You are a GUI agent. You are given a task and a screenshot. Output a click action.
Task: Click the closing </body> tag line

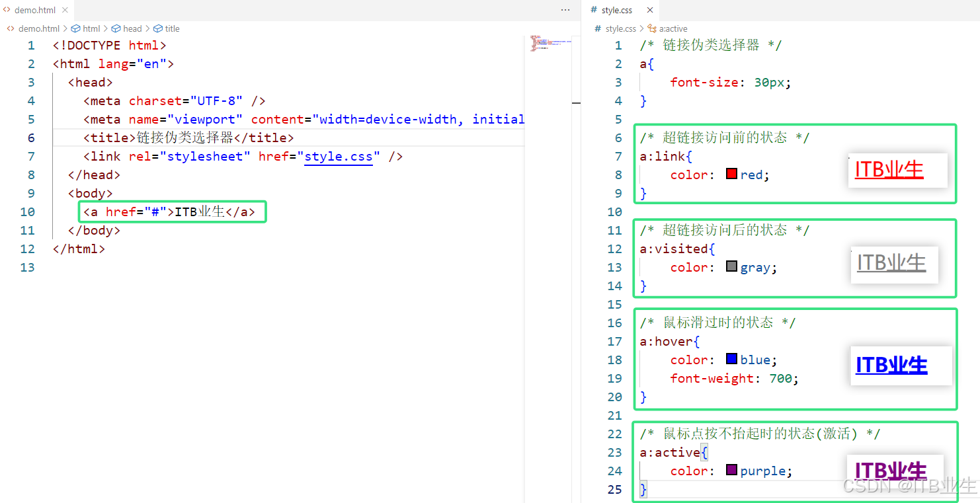[x=95, y=231]
